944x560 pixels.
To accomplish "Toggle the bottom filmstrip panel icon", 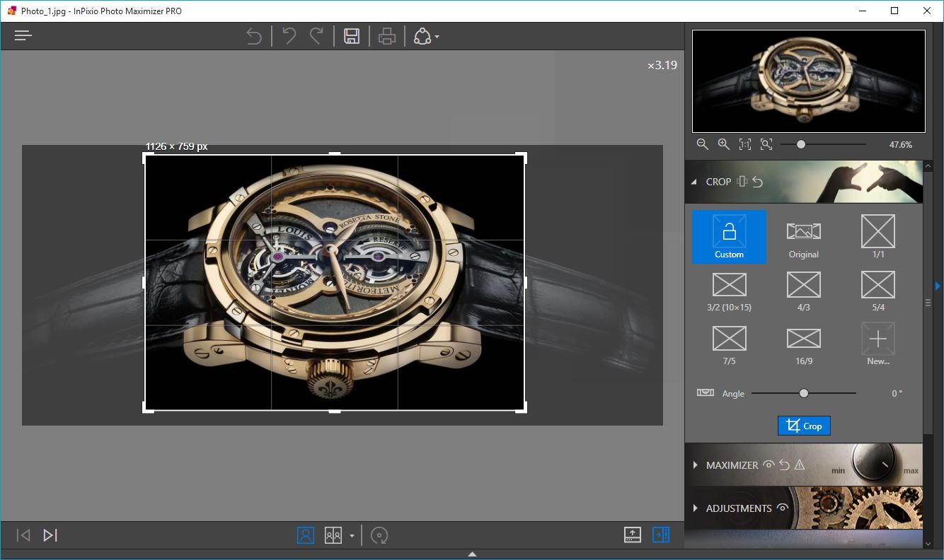I will click(633, 535).
